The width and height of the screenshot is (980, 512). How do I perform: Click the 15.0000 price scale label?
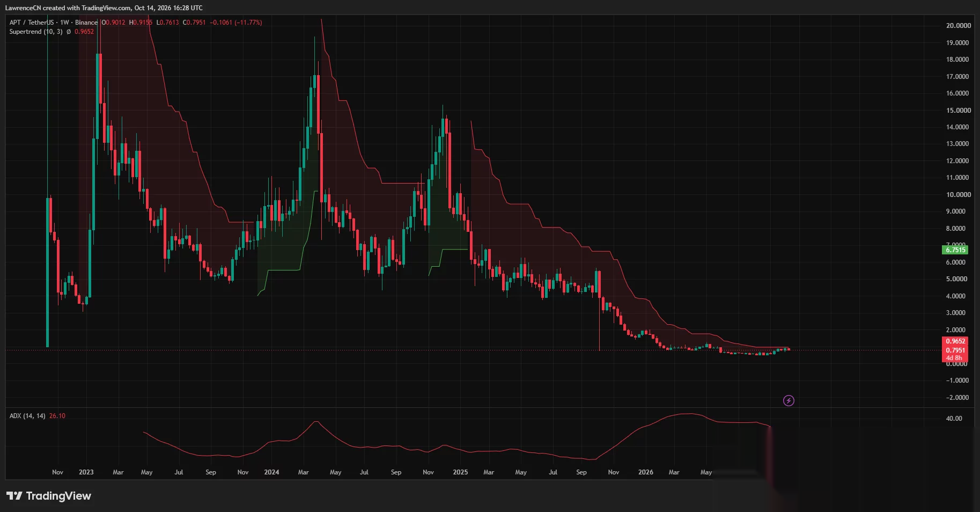pos(959,111)
